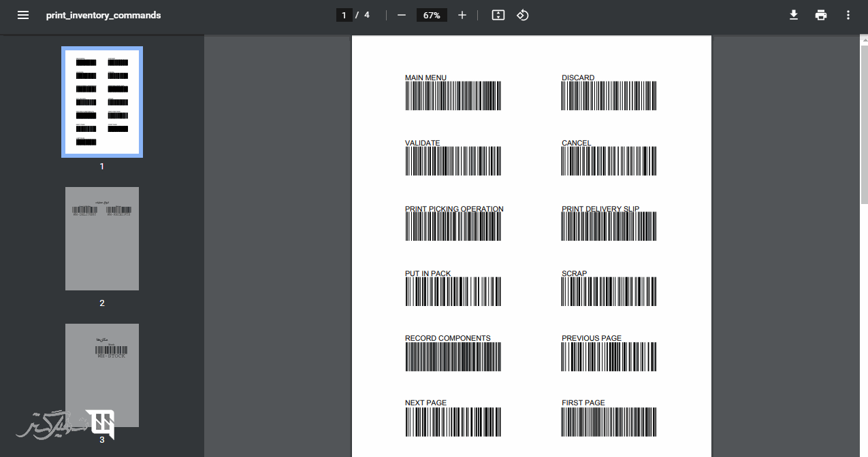Click the PRINT PICKING OPERATION label
This screenshot has width=868, height=457.
coord(454,209)
